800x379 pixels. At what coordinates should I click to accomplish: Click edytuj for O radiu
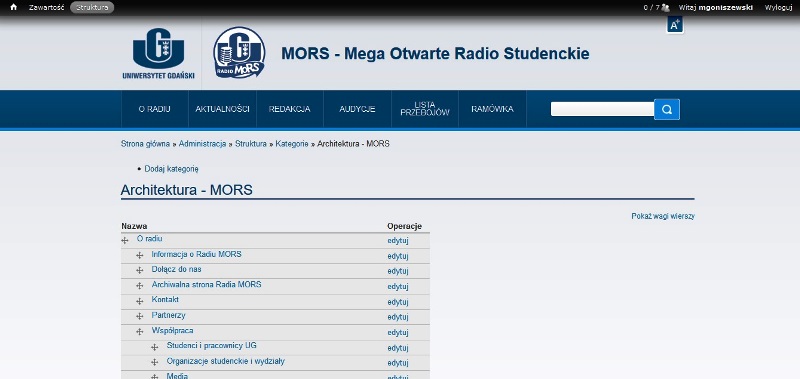(398, 241)
